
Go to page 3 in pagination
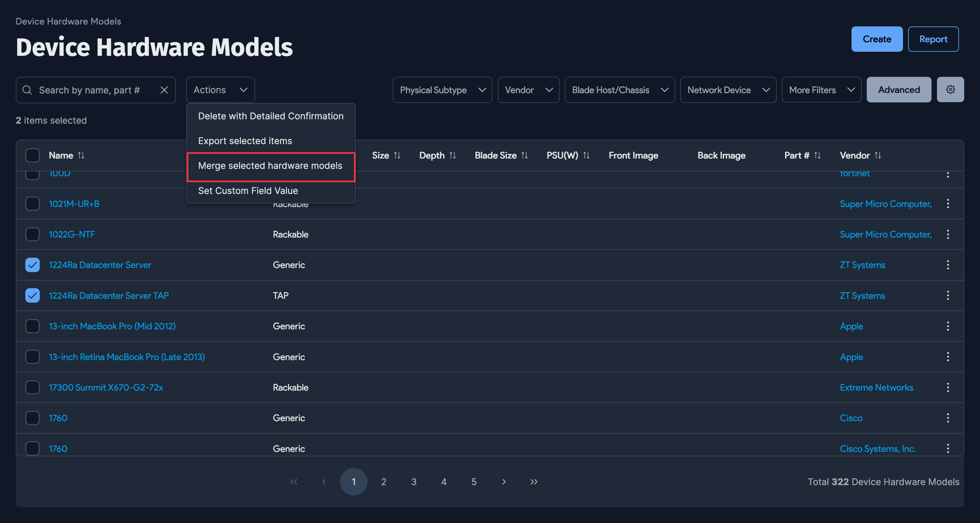point(414,482)
